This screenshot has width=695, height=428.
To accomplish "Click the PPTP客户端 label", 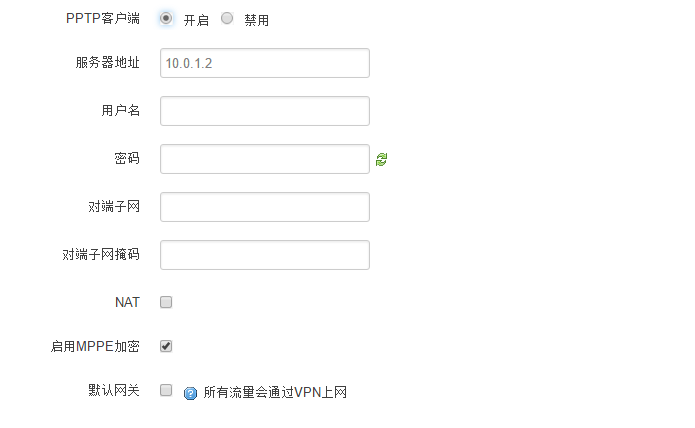I will [x=102, y=19].
